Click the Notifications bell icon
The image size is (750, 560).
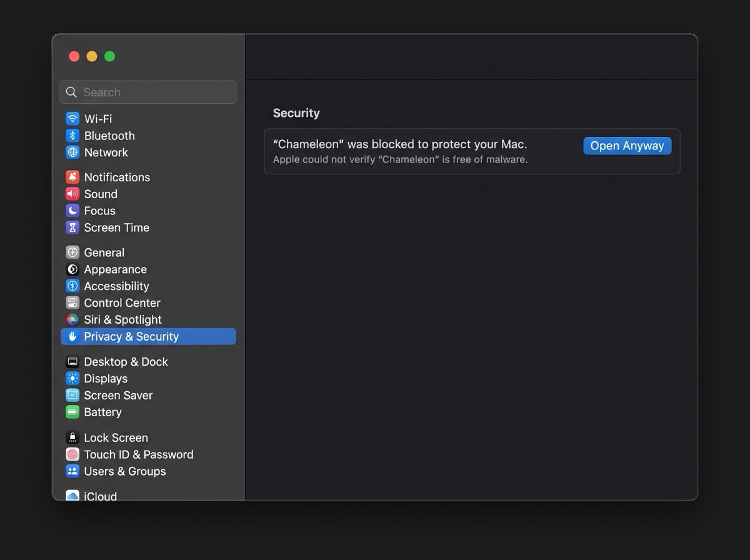coord(72,177)
